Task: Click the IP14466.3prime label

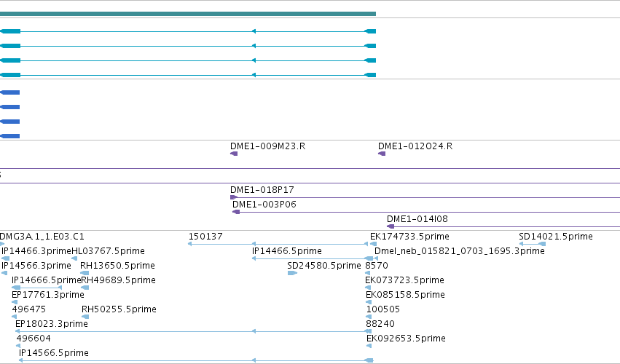Action: [x=36, y=251]
